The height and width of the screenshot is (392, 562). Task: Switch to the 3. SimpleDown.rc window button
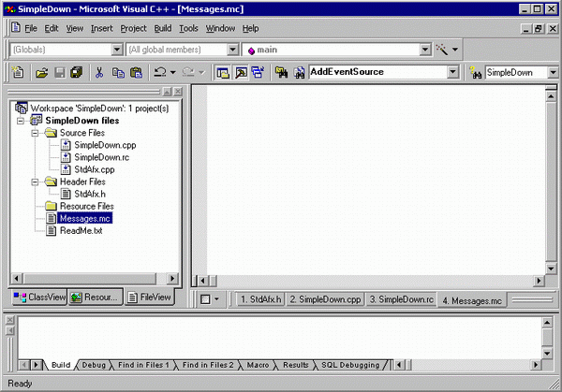point(402,299)
